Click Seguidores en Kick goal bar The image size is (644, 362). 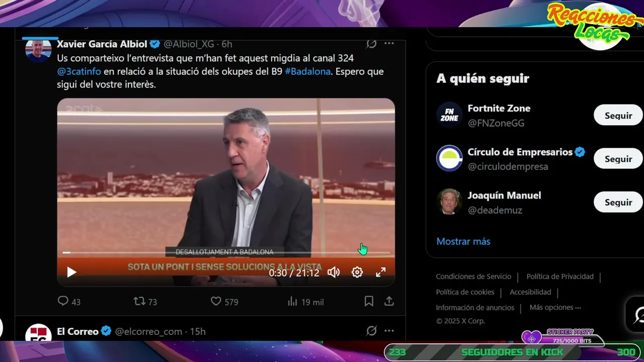pyautogui.click(x=513, y=352)
